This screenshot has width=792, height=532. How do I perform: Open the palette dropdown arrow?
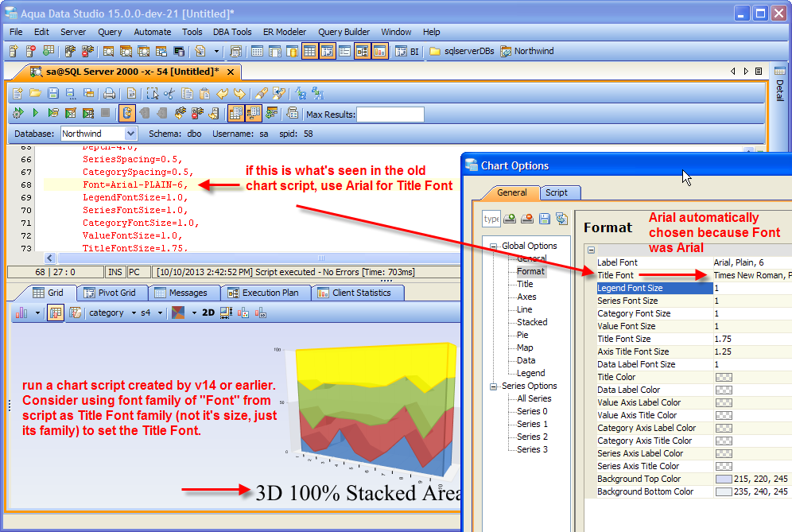[x=194, y=313]
